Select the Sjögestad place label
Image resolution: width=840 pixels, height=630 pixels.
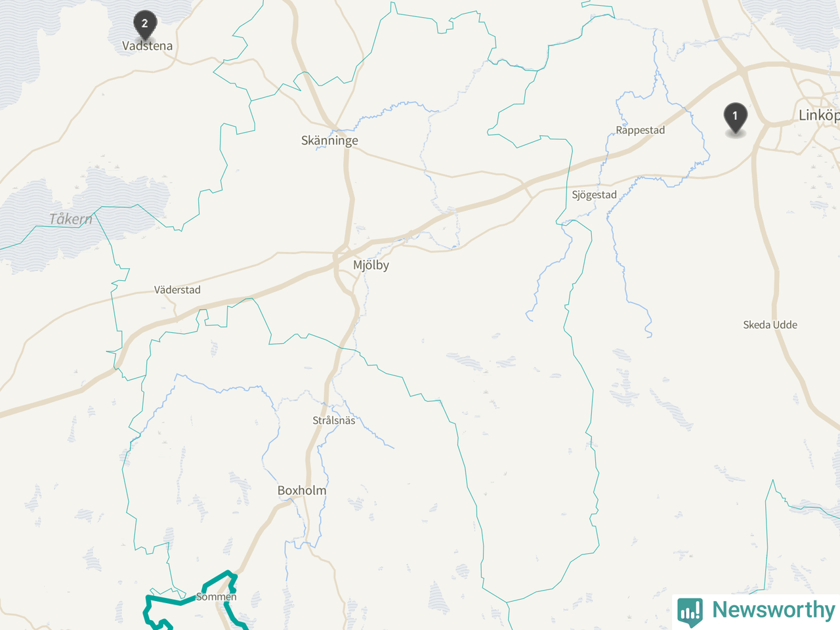point(595,195)
